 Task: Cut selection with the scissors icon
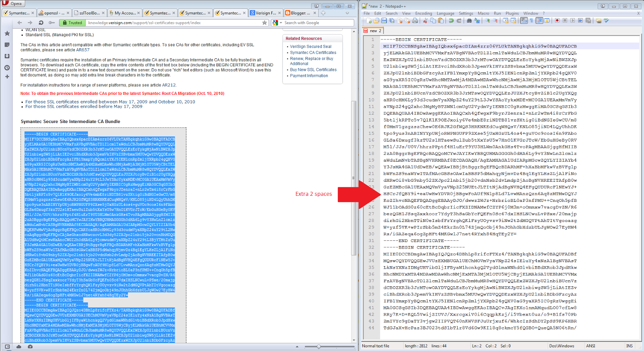click(x=425, y=21)
